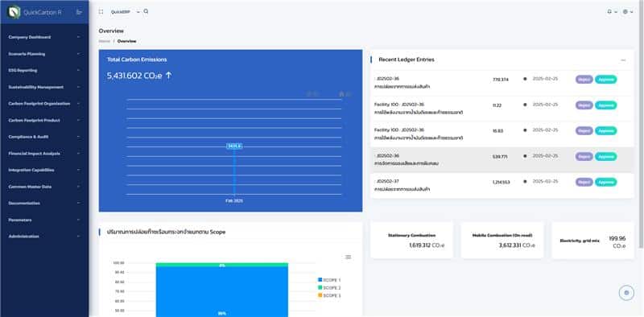Reject the 1,214.553 ledger entry
The width and height of the screenshot is (644, 317).
(584, 182)
